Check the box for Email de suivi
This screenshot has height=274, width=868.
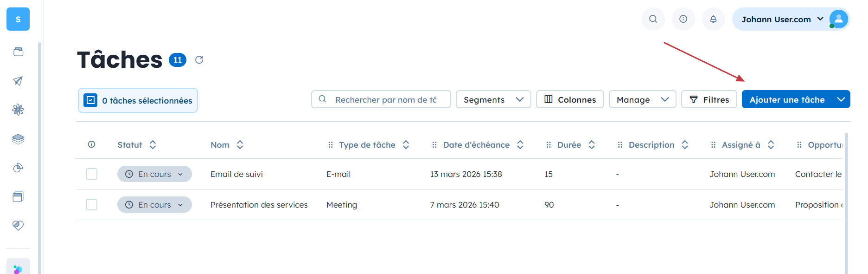[92, 174]
